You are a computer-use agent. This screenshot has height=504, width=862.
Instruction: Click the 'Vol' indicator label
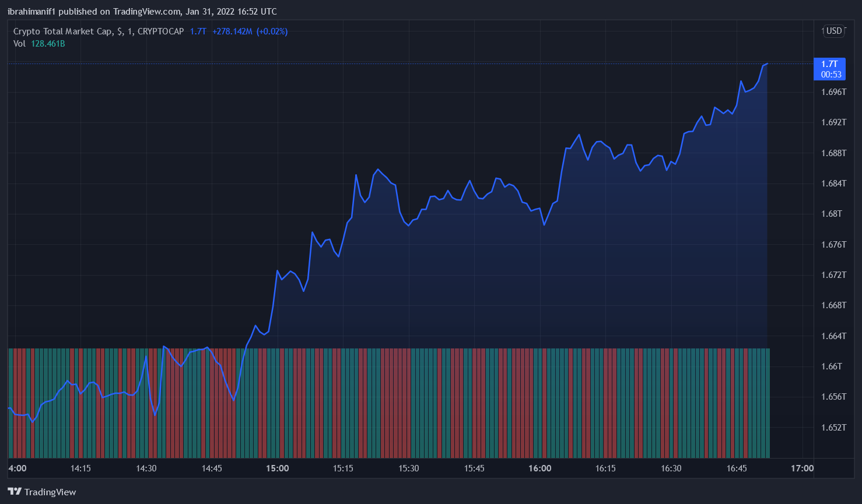(x=19, y=44)
